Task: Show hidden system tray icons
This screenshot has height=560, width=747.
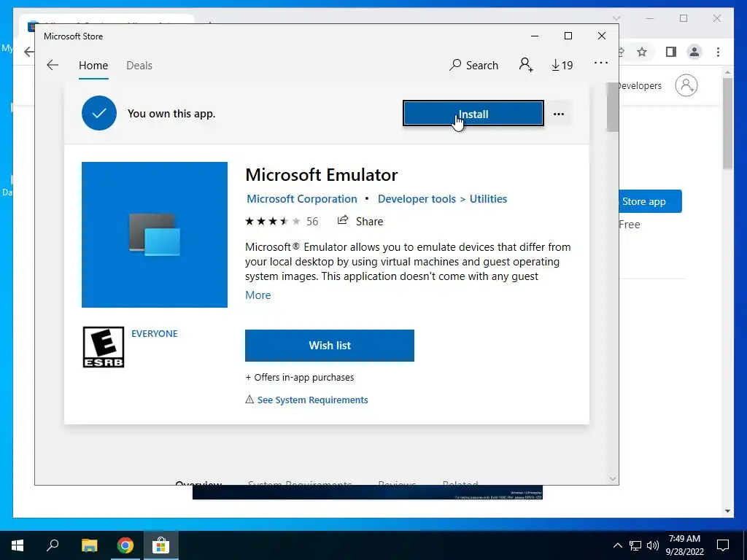Action: click(617, 545)
